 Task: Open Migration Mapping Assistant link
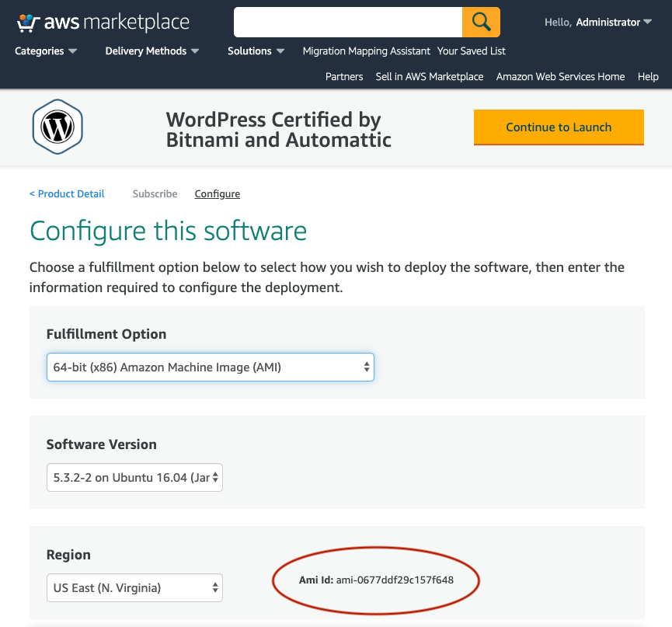pyautogui.click(x=366, y=51)
